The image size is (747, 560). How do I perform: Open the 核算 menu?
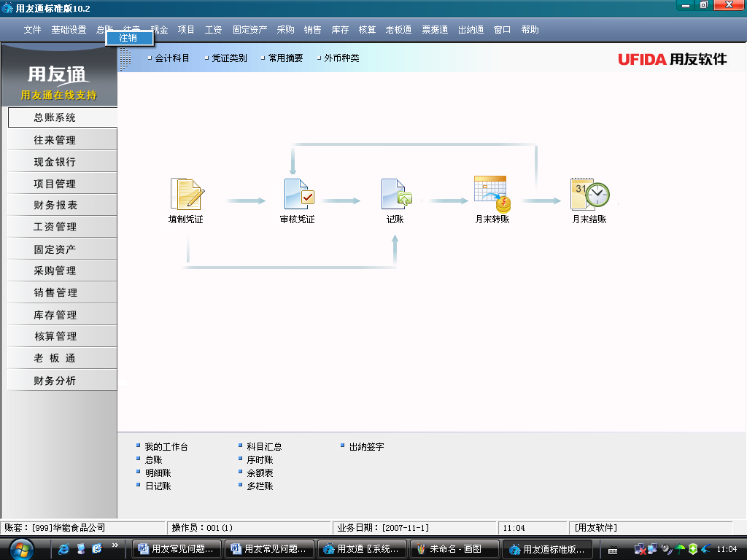(367, 29)
